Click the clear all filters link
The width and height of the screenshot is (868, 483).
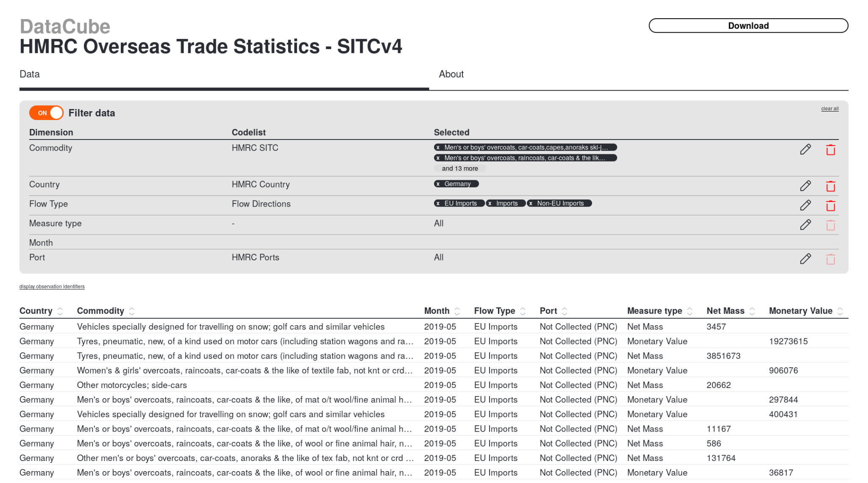pos(829,109)
